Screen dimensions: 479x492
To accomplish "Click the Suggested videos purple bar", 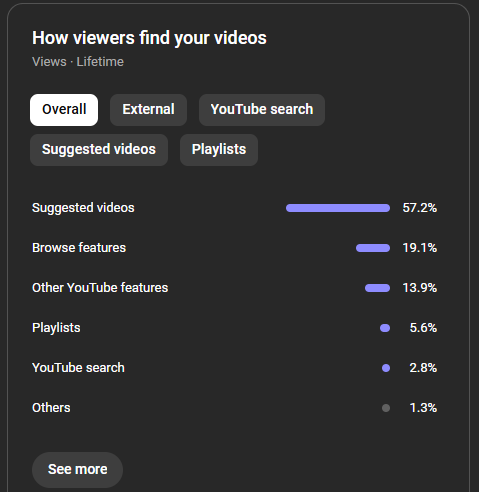I will click(338, 208).
